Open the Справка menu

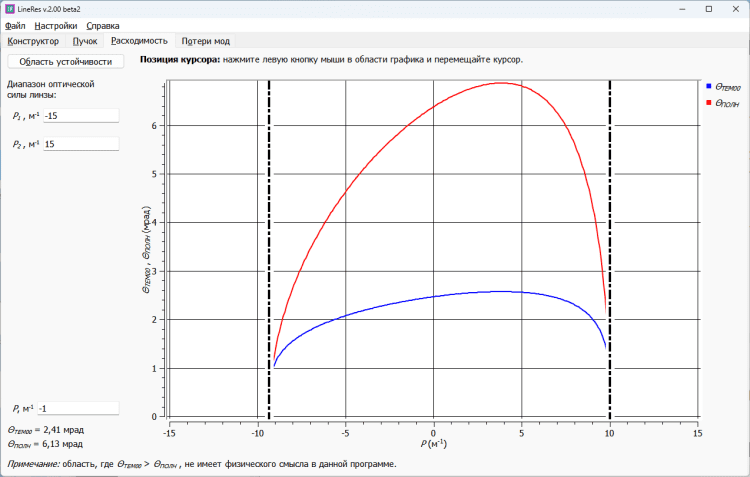point(102,25)
